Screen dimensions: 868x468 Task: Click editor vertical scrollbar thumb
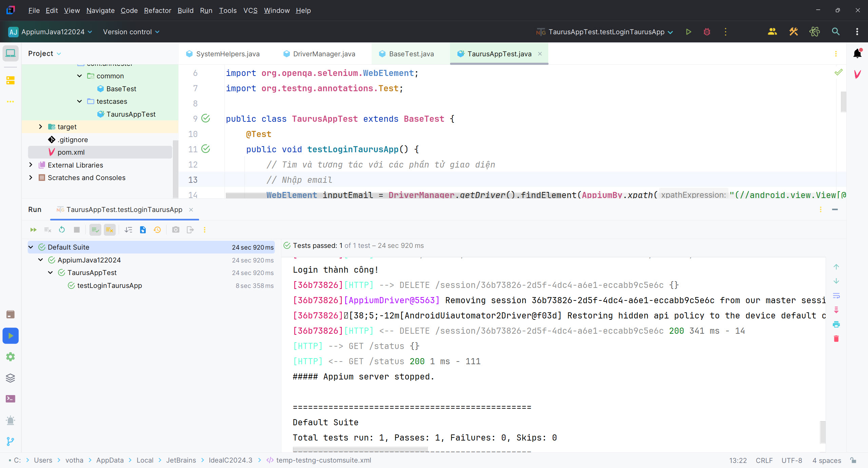tap(843, 101)
